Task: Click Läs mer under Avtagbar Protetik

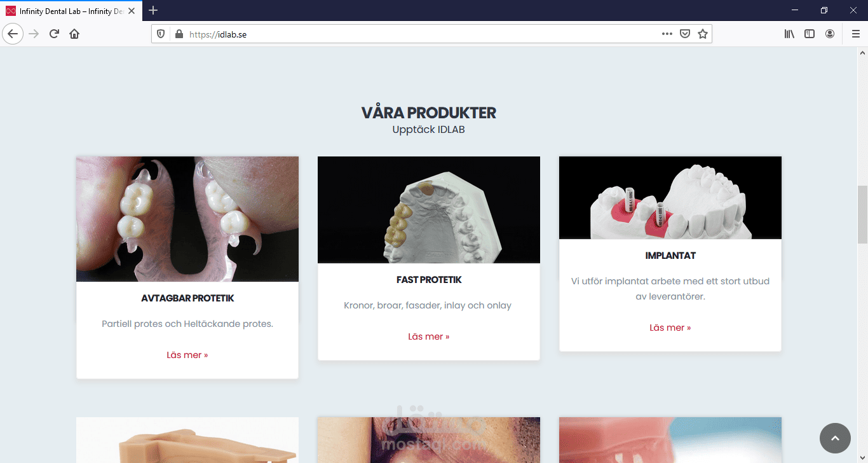Action: 187,355
